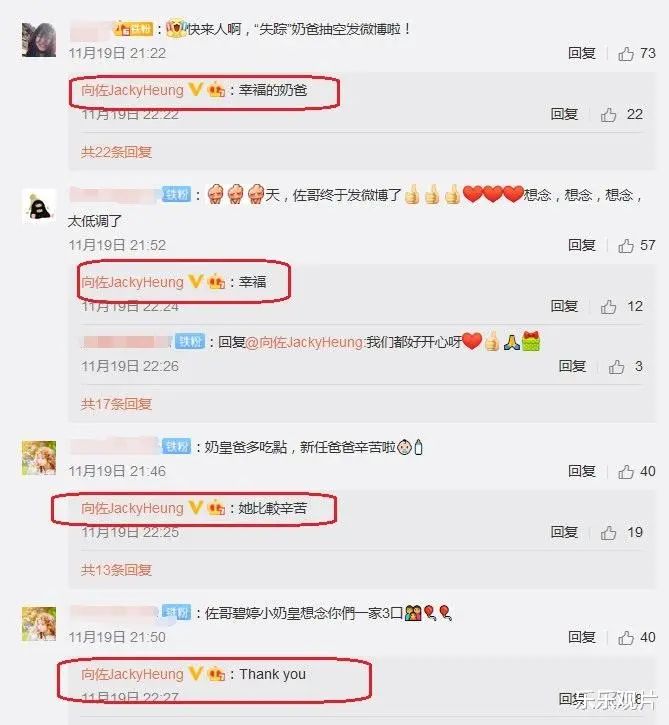The height and width of the screenshot is (725, 669).
Task: Open the black hooded figure avatar
Action: (x=39, y=206)
